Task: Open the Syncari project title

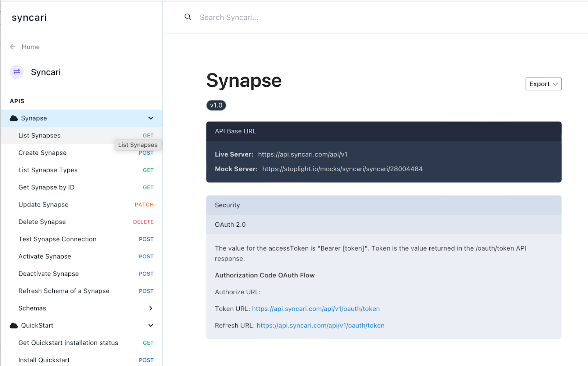Action: click(46, 72)
